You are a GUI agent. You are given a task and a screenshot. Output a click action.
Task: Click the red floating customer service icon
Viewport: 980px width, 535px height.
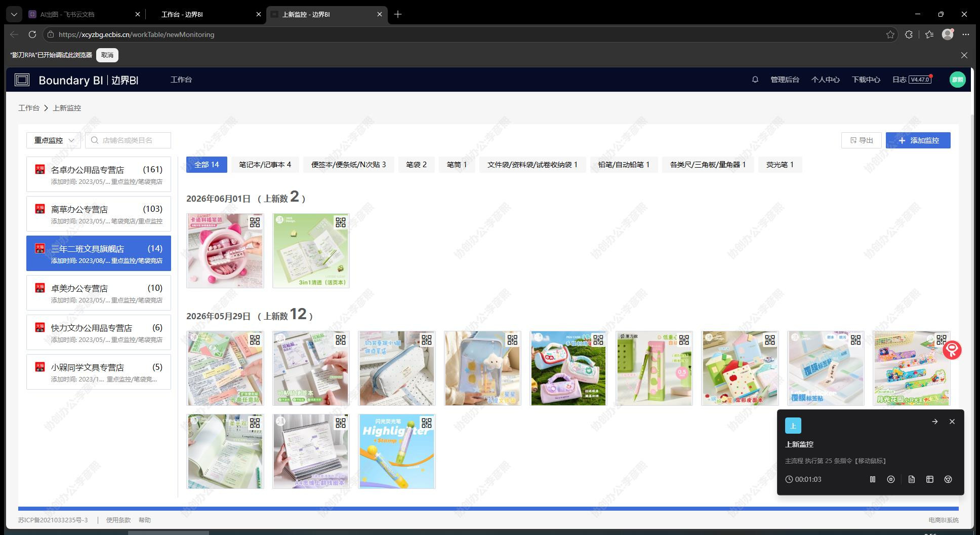952,350
